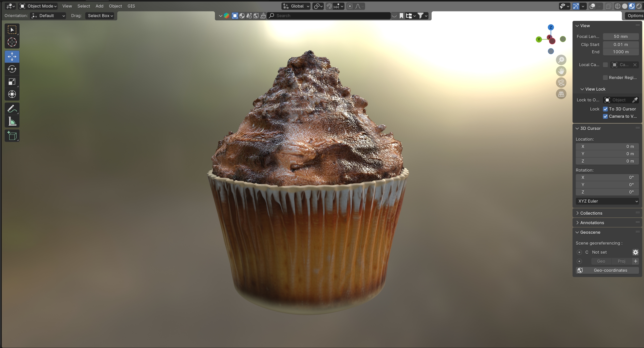Activate the Rotate tool

tap(12, 69)
